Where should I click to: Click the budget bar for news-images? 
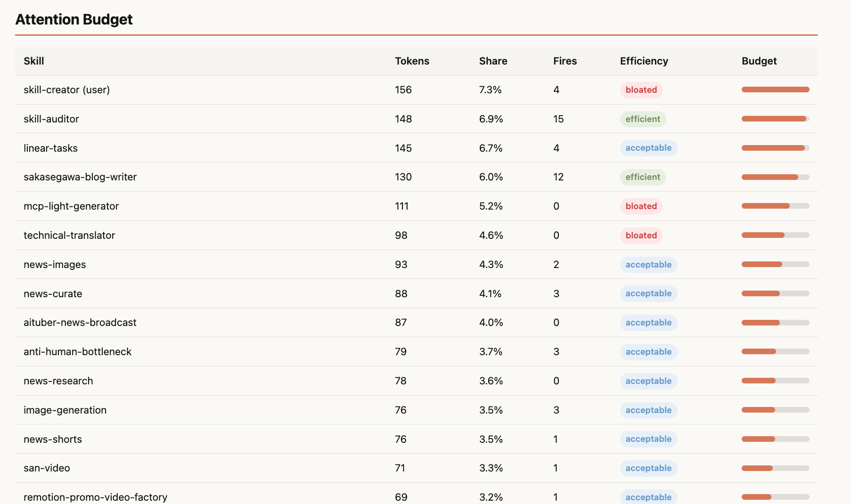775,264
